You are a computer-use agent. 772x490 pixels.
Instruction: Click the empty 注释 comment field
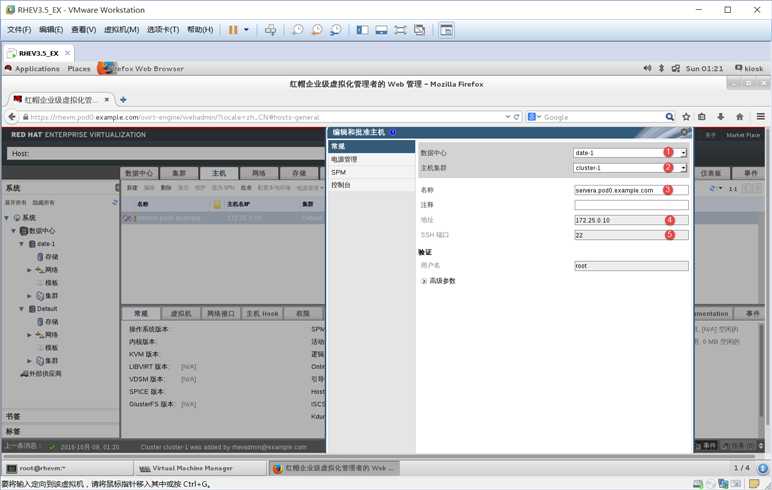pyautogui.click(x=631, y=205)
